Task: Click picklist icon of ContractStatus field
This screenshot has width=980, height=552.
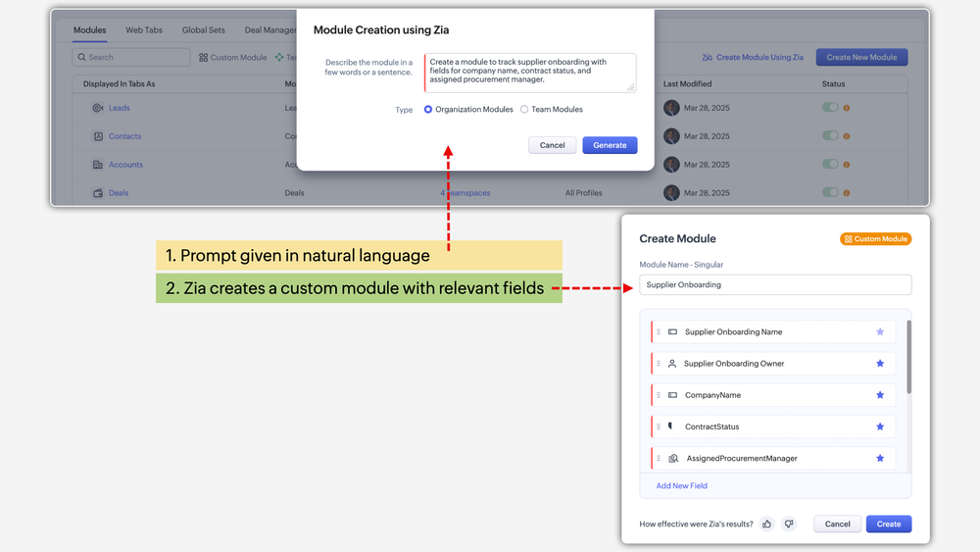Action: point(670,427)
